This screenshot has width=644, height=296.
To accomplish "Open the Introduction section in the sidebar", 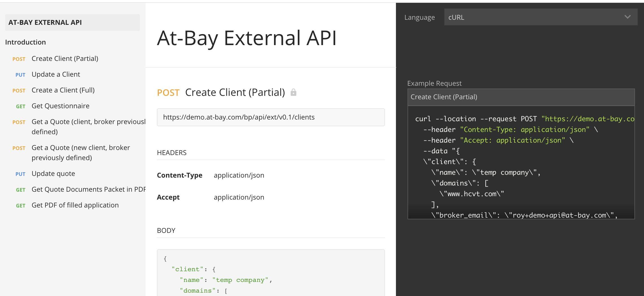I will point(26,42).
